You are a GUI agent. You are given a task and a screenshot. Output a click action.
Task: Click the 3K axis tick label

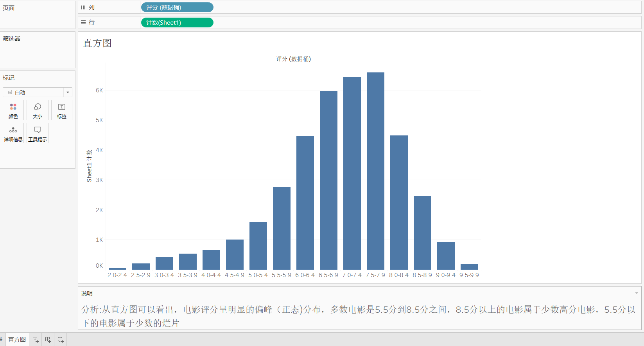tap(99, 180)
